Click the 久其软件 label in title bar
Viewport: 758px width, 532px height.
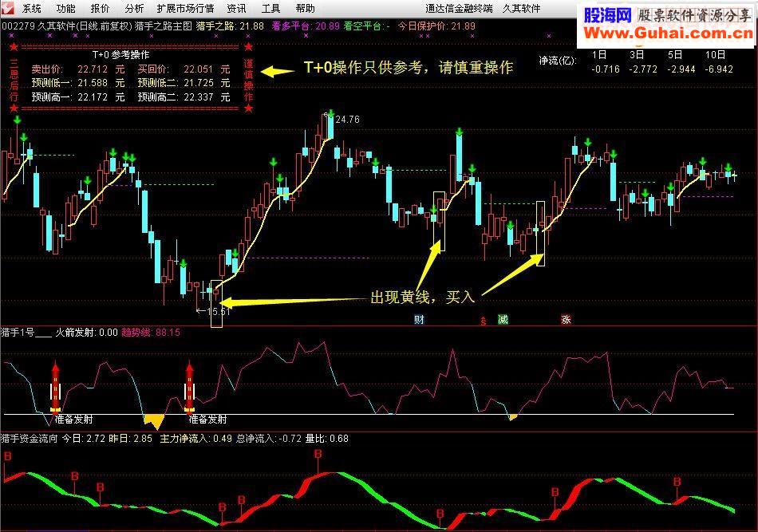point(521,8)
